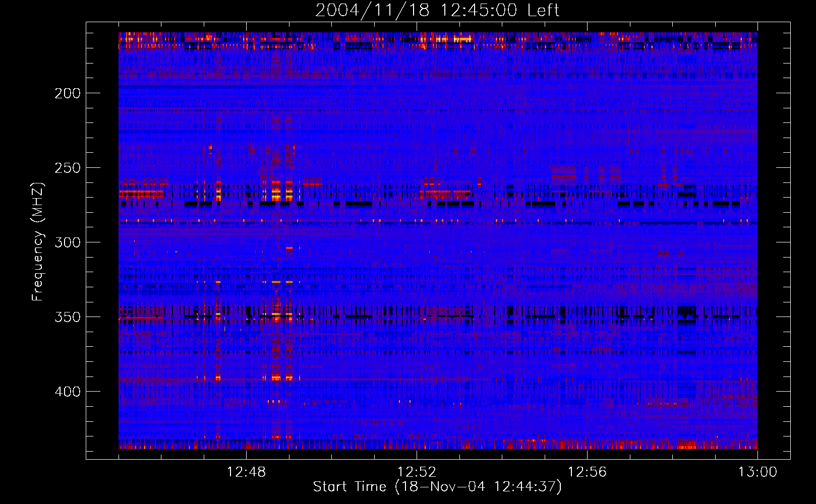Click the 'Frequency (MHZ)' axis label
Screen dimensions: 816x504
pyautogui.click(x=38, y=241)
